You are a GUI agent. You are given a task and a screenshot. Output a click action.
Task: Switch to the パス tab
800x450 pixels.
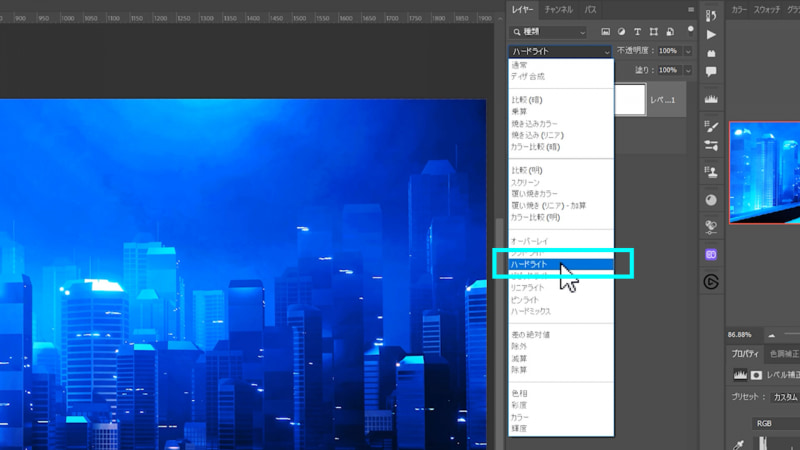(x=590, y=10)
